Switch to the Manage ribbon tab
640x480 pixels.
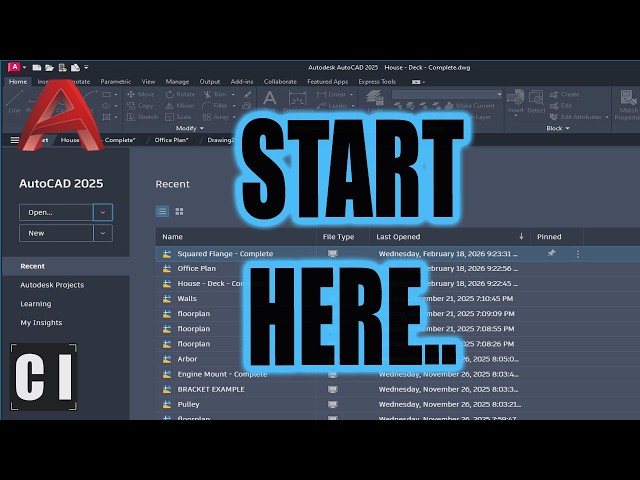(x=177, y=82)
